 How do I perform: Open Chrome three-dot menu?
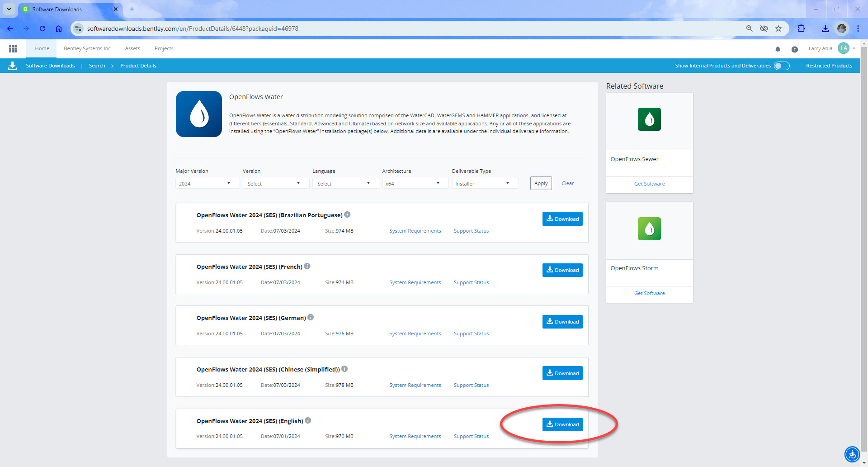(x=858, y=29)
